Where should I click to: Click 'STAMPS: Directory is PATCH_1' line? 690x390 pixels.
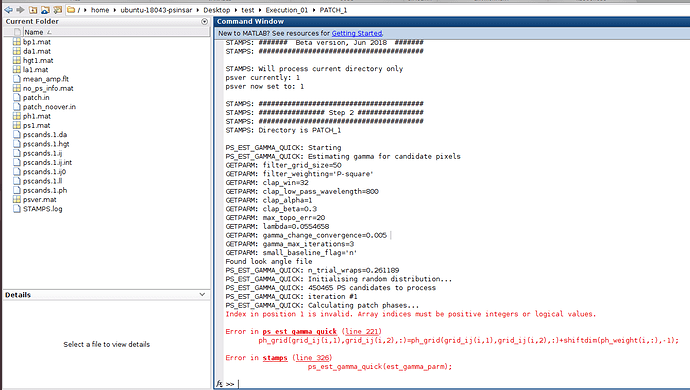pyautogui.click(x=283, y=130)
